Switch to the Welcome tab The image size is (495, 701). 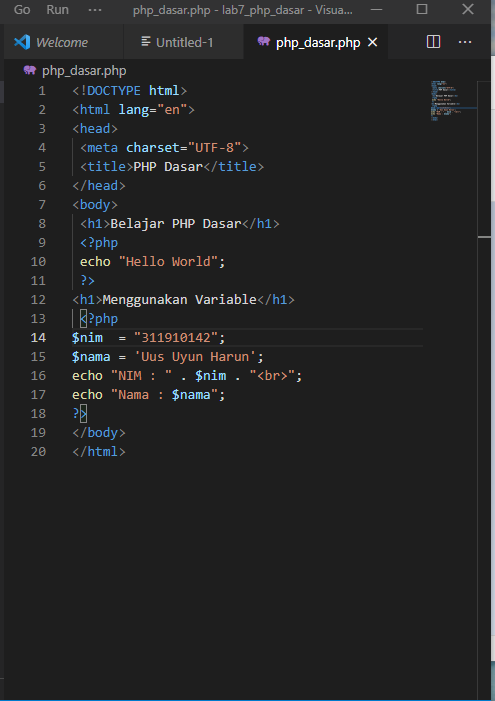62,42
